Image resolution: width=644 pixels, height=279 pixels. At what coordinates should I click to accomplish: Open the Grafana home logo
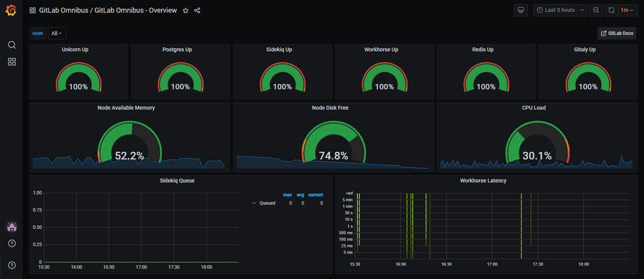(11, 10)
